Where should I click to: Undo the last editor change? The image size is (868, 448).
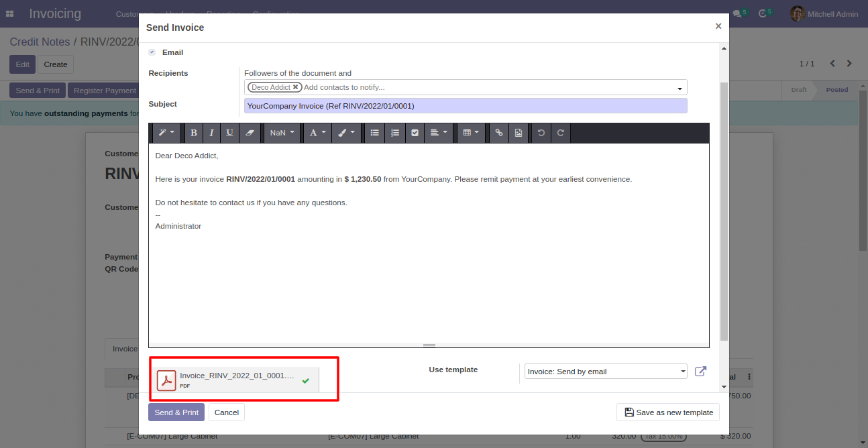tap(541, 133)
